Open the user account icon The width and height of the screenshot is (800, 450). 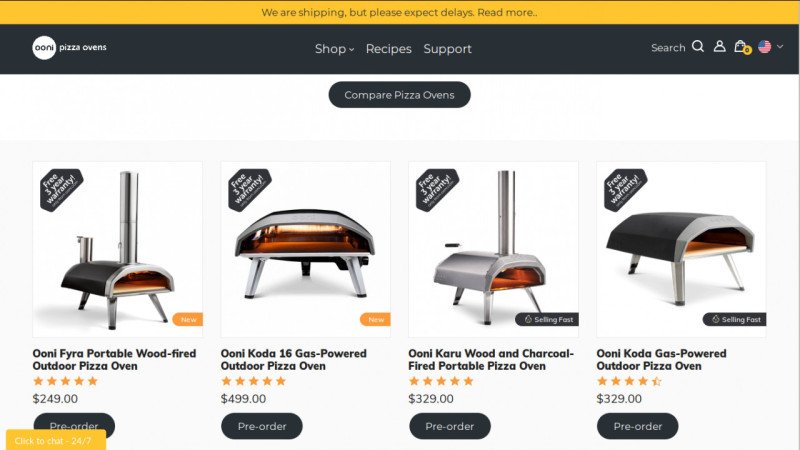pos(719,46)
